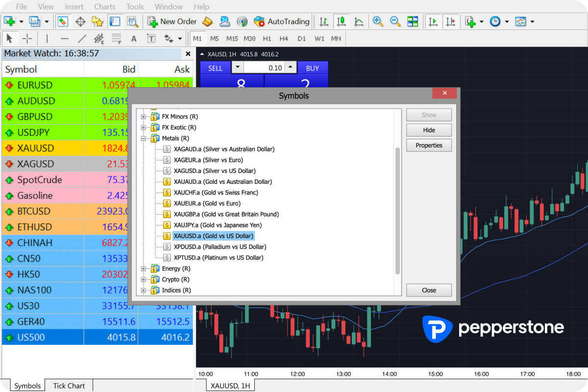Image resolution: width=588 pixels, height=392 pixels.
Task: Click the signal broadcast icon
Action: (x=242, y=22)
